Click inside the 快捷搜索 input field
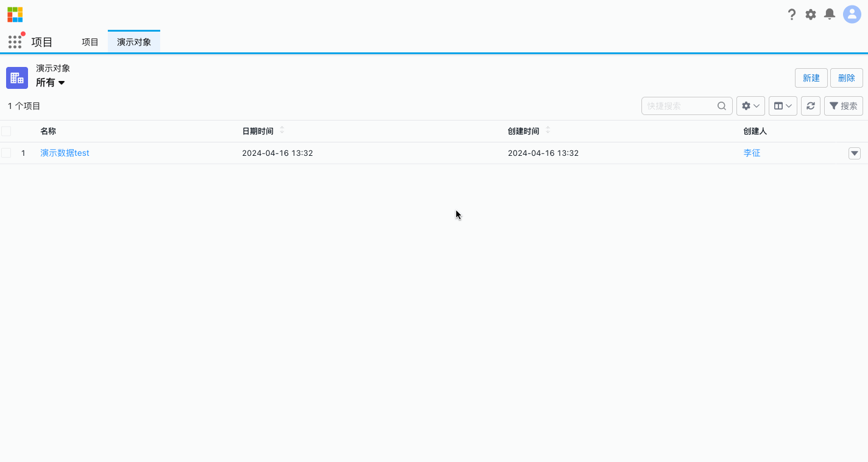This screenshot has width=868, height=462. [676, 105]
